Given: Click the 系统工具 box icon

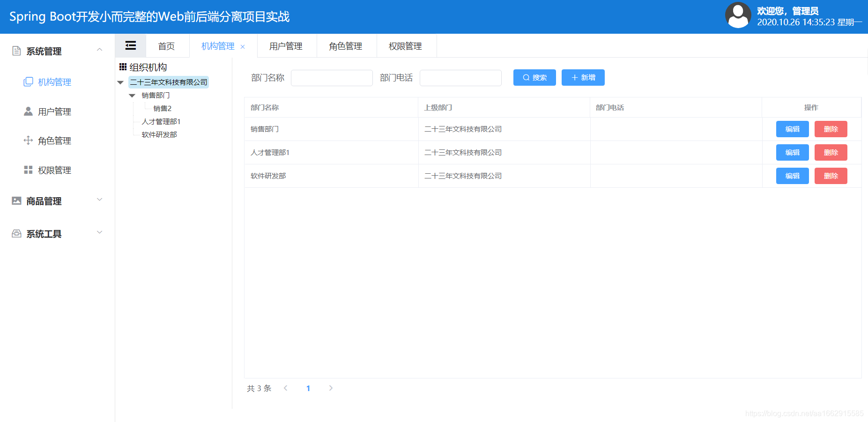Looking at the screenshot, I should coord(16,233).
